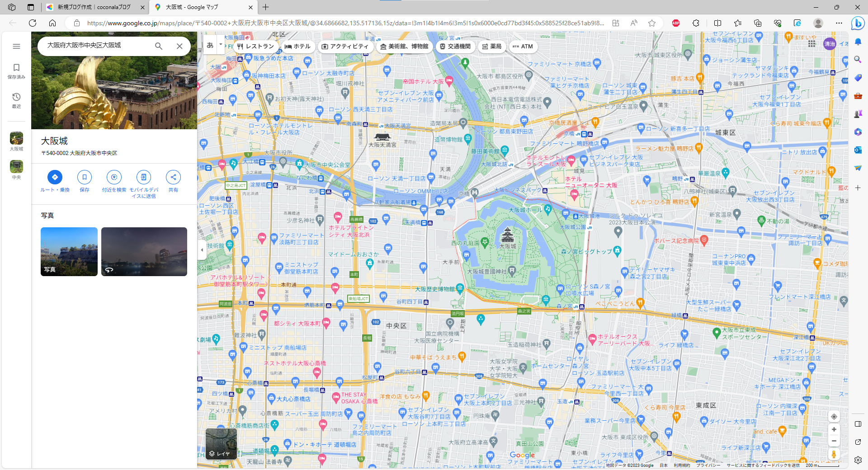This screenshot has height=470, width=868.
Task: Zoom in the map with plus button
Action: pos(834,429)
